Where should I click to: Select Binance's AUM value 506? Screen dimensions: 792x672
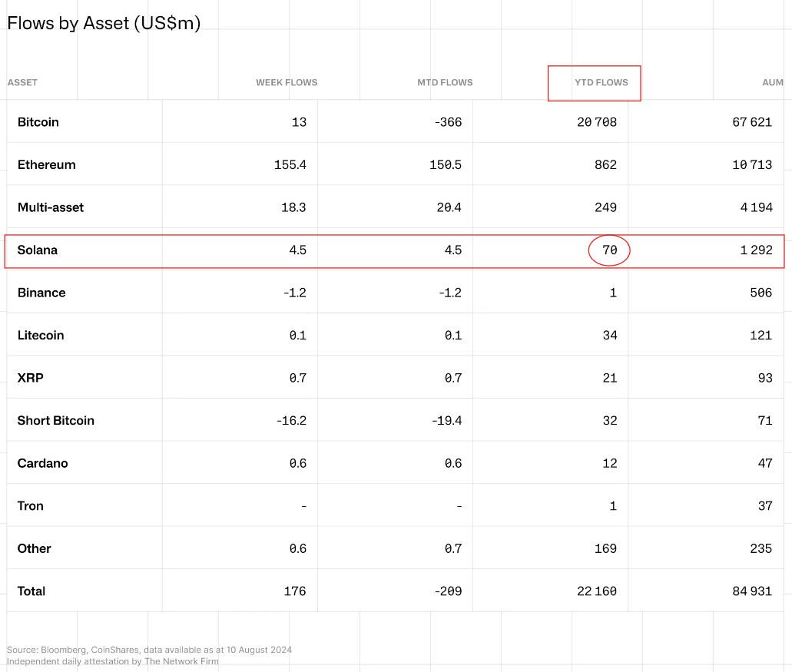[761, 293]
